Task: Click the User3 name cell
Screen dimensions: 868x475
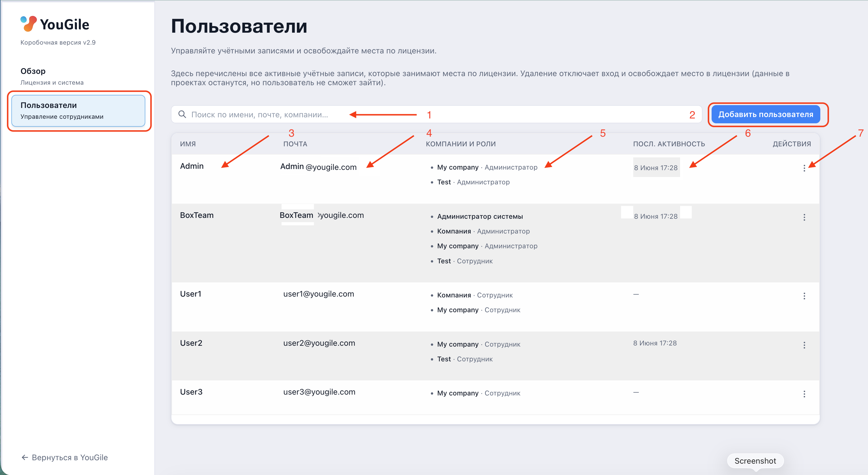Action: [191, 392]
